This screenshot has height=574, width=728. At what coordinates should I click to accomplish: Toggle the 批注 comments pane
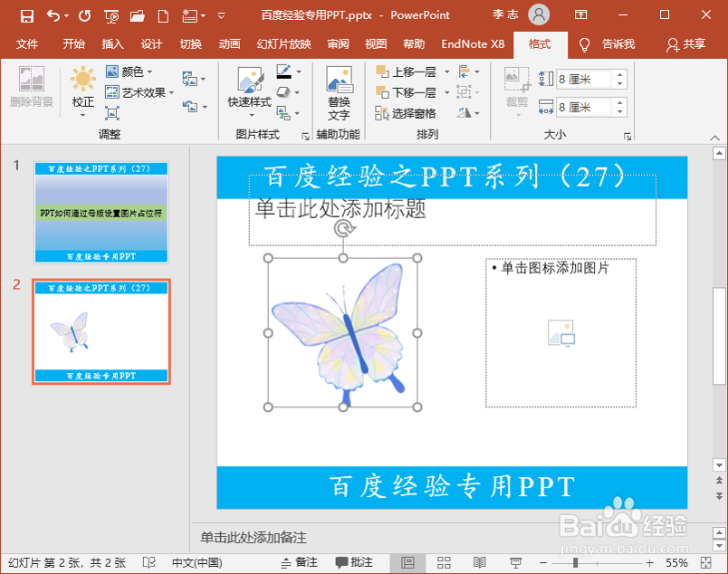coord(354,562)
